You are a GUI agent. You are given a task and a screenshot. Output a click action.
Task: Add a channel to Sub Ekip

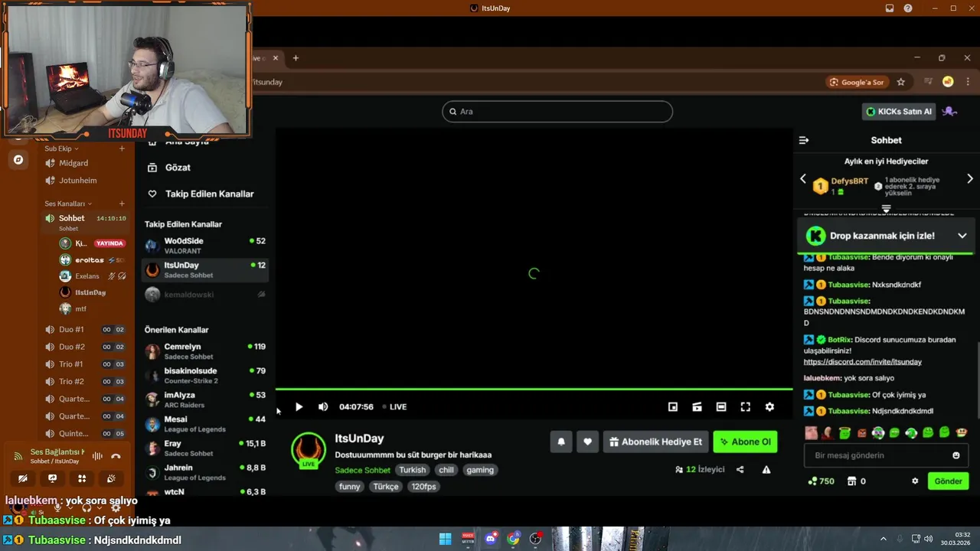coord(122,148)
